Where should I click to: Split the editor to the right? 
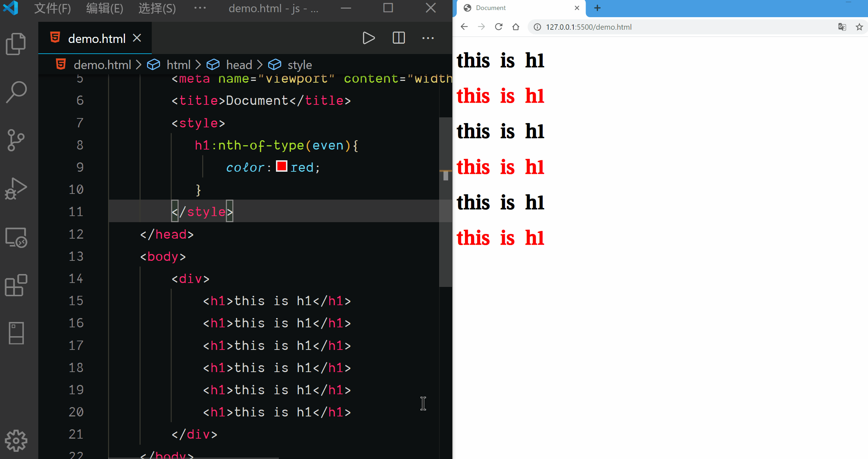398,38
